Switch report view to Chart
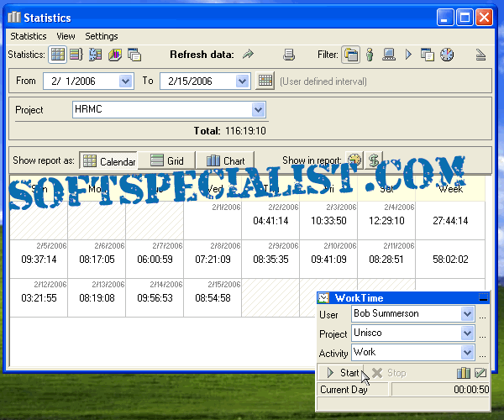 pos(225,160)
